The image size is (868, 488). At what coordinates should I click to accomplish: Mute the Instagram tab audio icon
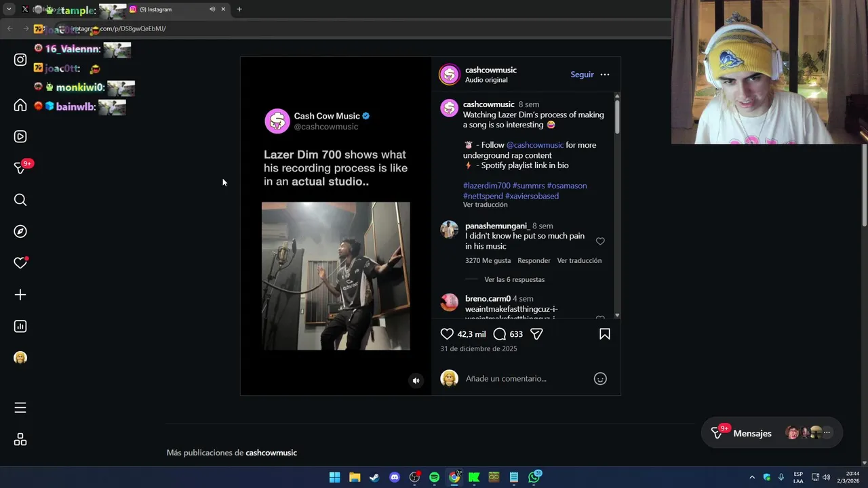coord(212,9)
